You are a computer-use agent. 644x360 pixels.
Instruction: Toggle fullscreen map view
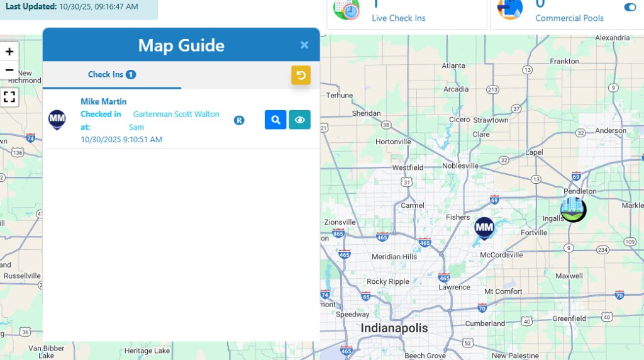(9, 96)
